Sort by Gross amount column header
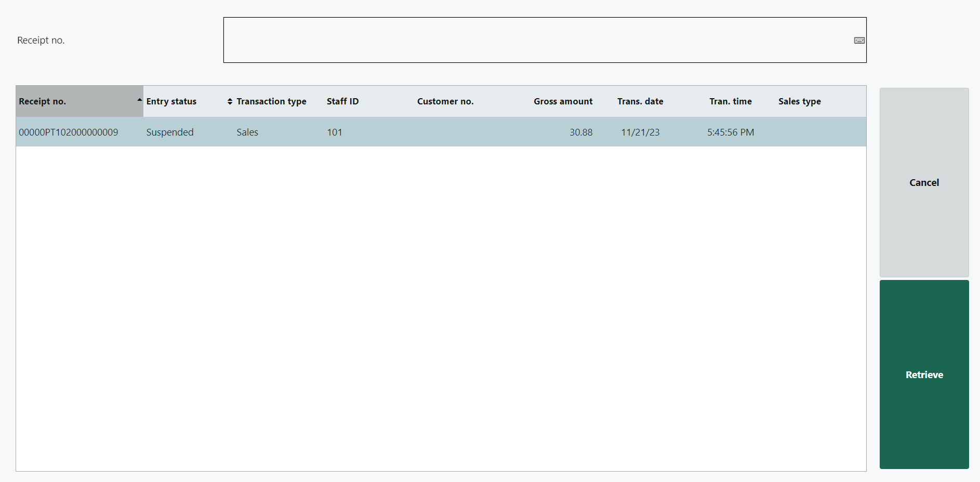The width and height of the screenshot is (980, 482). (563, 101)
